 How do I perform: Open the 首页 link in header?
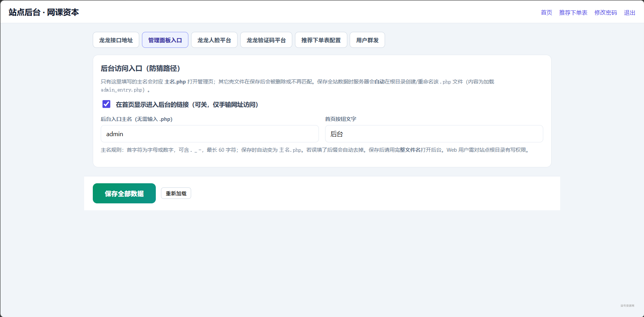click(546, 12)
